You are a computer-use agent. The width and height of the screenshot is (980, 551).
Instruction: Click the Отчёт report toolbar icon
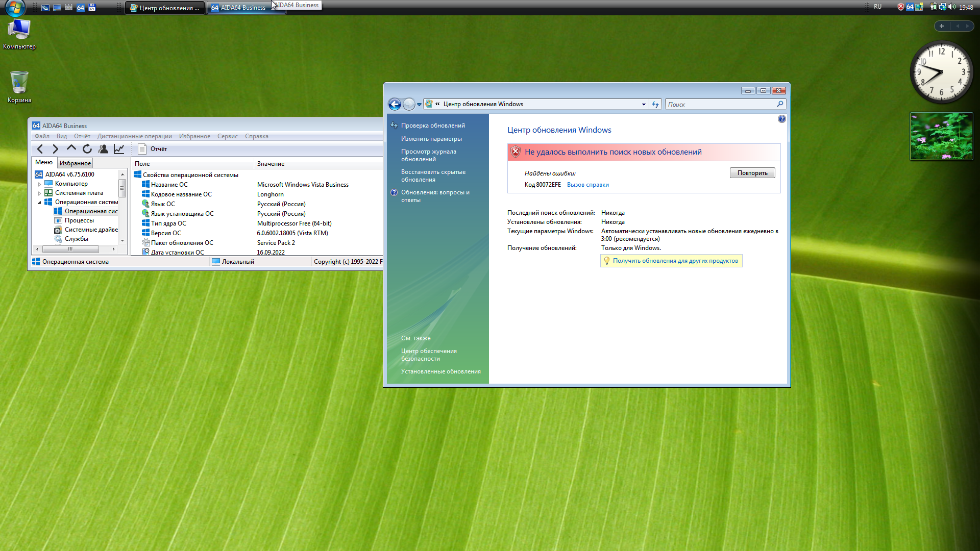point(142,149)
